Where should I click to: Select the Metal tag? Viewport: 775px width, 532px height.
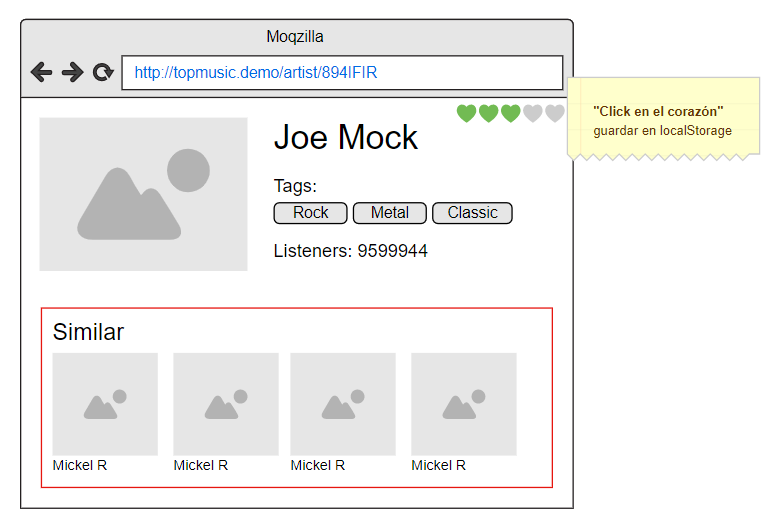coord(389,213)
